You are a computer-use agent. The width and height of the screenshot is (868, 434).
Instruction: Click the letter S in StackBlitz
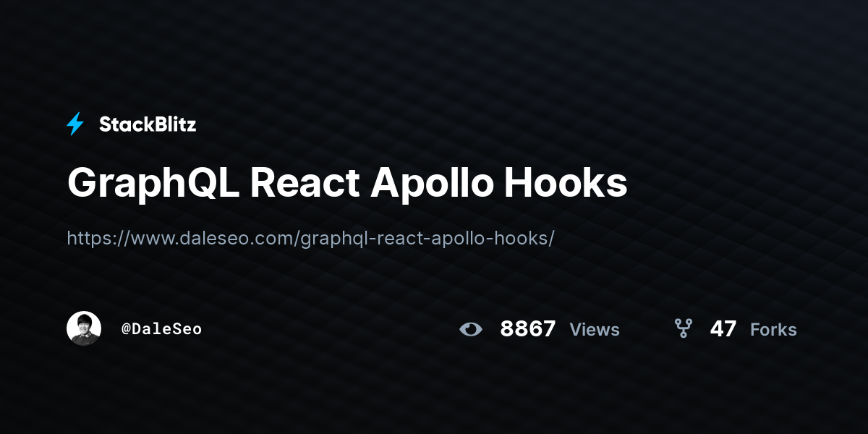tap(106, 124)
